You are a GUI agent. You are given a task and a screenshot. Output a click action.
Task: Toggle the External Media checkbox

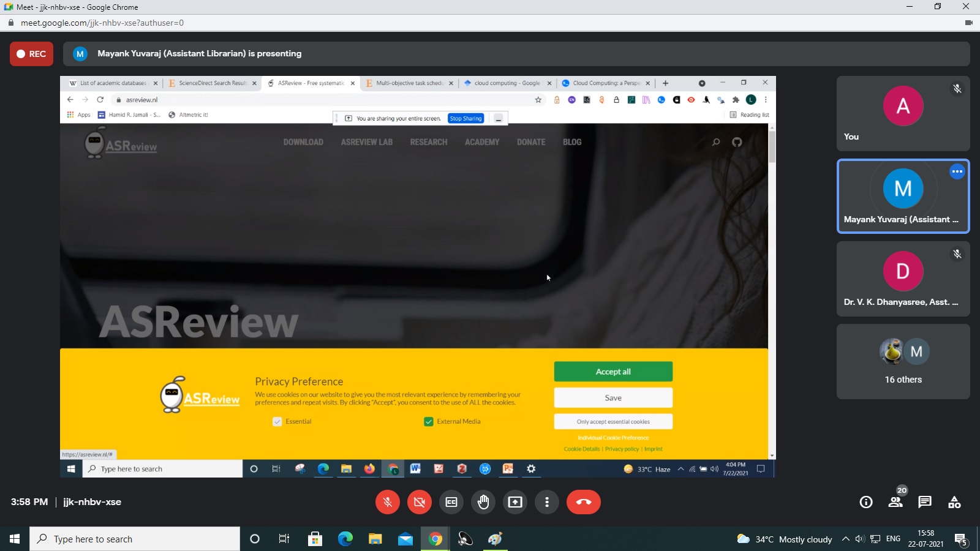[x=429, y=422]
